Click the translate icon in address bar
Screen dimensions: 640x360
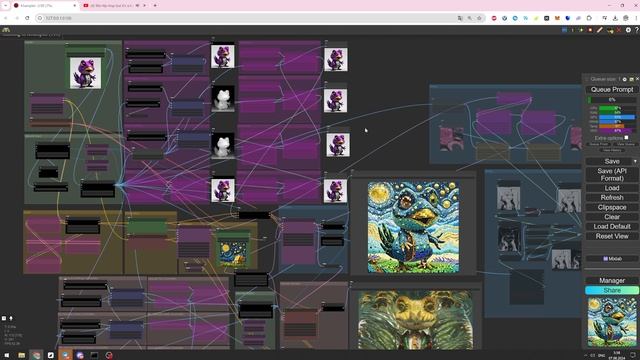(460, 18)
